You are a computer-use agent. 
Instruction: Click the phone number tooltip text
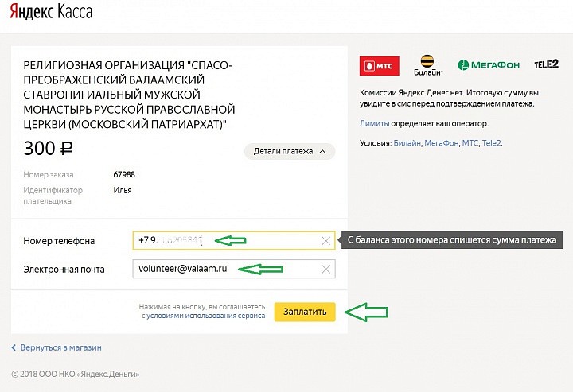tap(452, 240)
